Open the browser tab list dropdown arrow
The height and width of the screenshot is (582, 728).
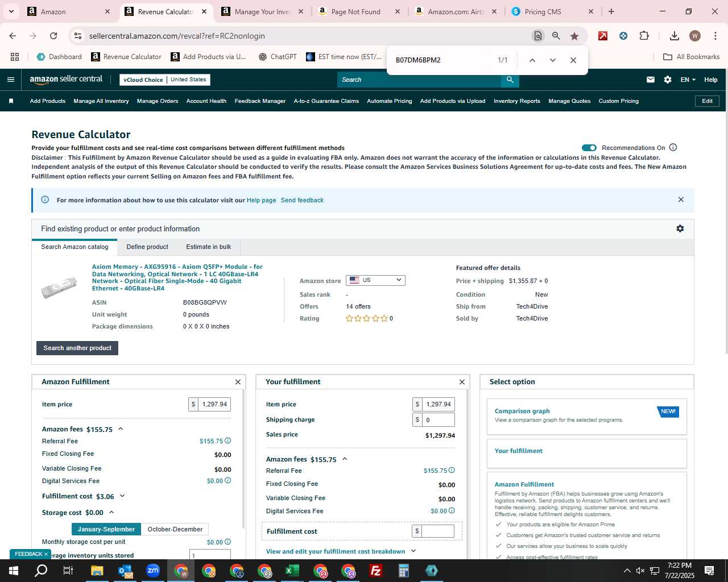[x=11, y=11]
